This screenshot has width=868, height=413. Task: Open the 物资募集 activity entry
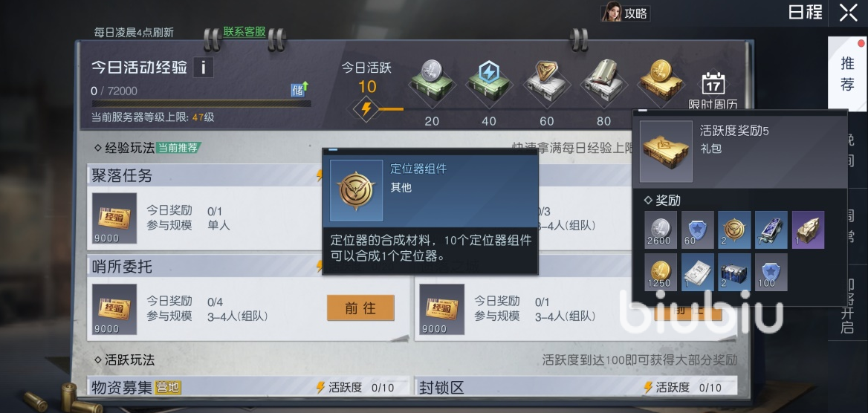(x=248, y=387)
